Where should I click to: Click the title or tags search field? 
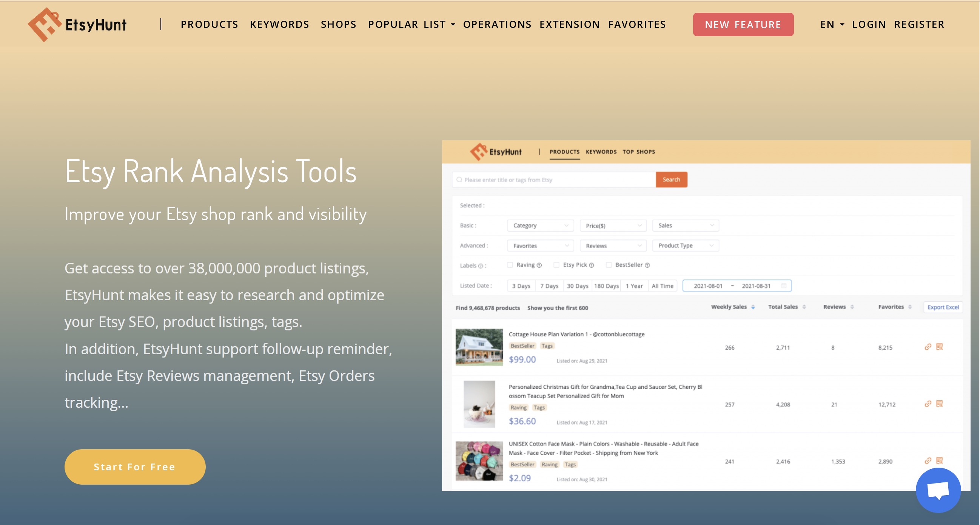554,180
